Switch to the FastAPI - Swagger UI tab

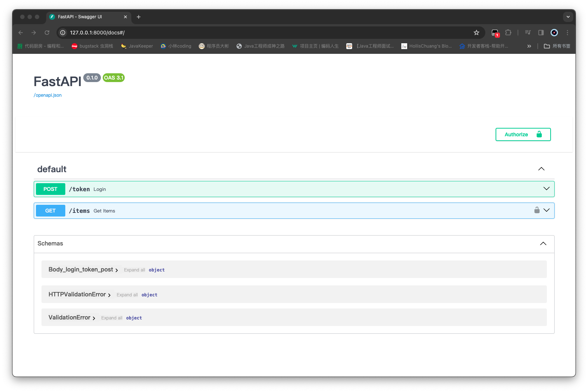(x=88, y=17)
